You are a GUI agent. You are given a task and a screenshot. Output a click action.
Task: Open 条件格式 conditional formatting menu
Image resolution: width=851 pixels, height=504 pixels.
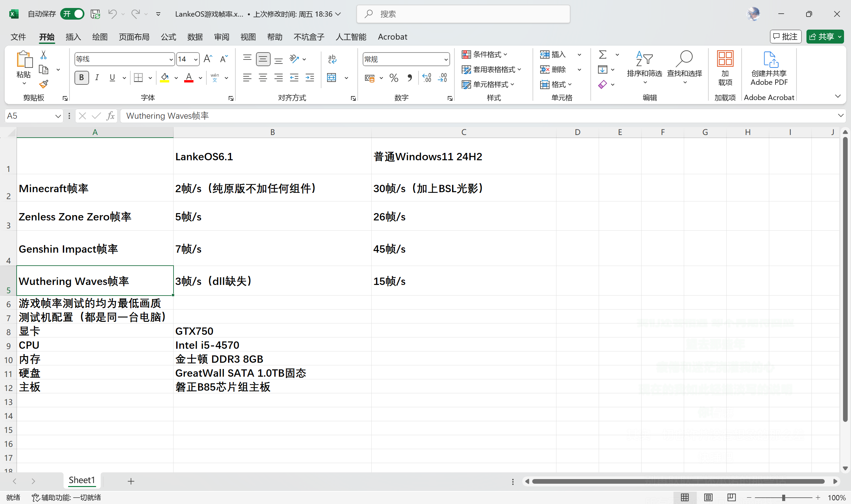(x=485, y=55)
